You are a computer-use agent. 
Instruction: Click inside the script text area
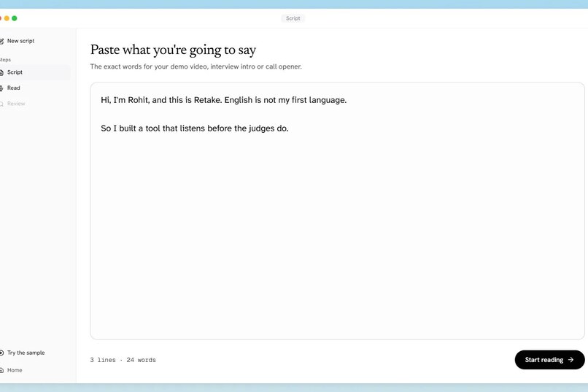point(337,211)
